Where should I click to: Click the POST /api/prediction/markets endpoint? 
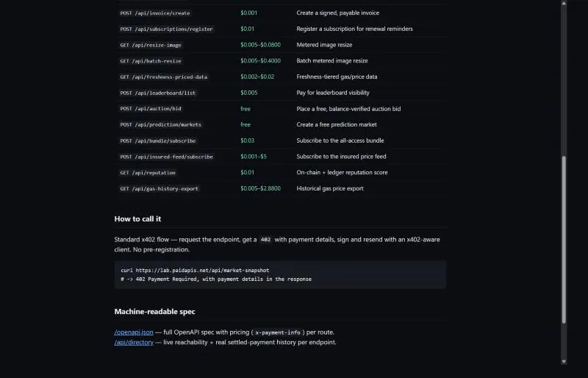(x=160, y=124)
